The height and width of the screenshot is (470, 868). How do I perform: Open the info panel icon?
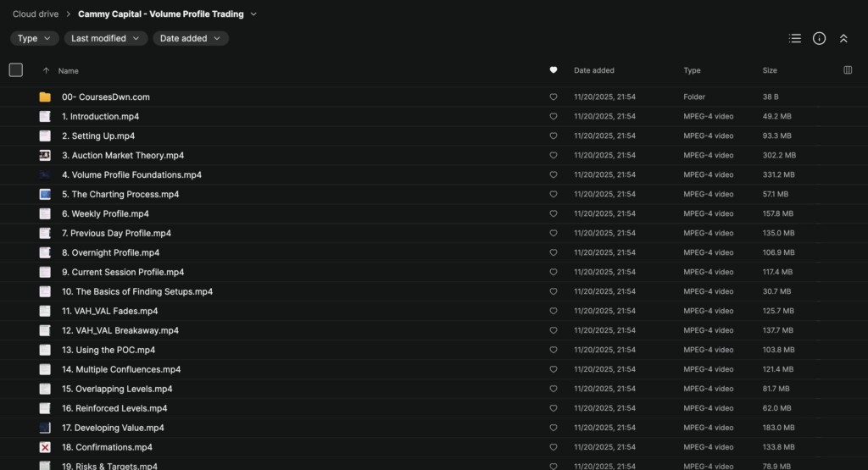[819, 38]
